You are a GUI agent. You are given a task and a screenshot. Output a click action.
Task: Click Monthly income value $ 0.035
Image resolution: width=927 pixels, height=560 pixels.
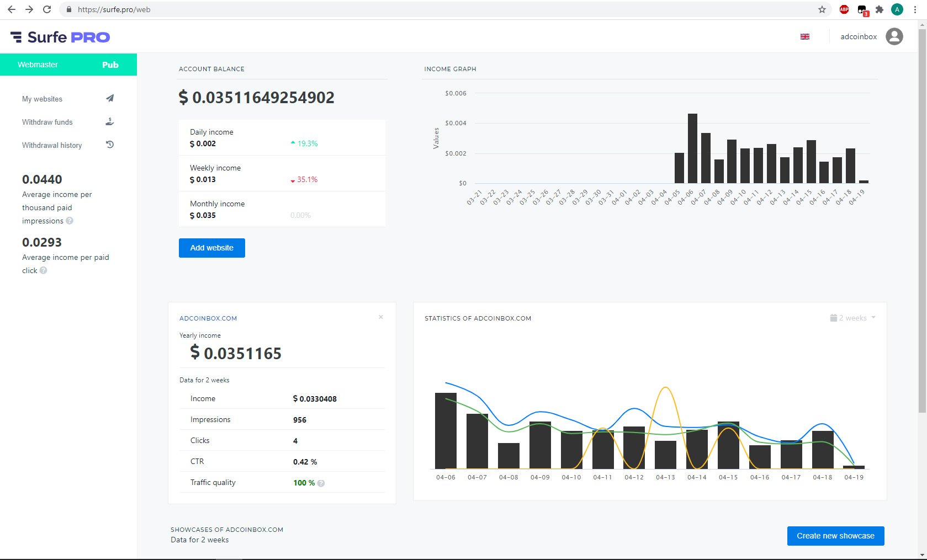click(203, 215)
